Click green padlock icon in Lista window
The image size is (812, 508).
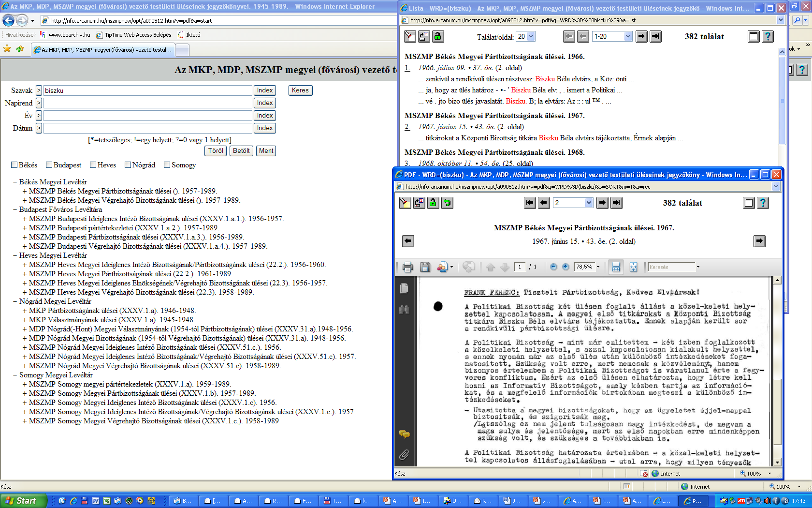click(438, 36)
